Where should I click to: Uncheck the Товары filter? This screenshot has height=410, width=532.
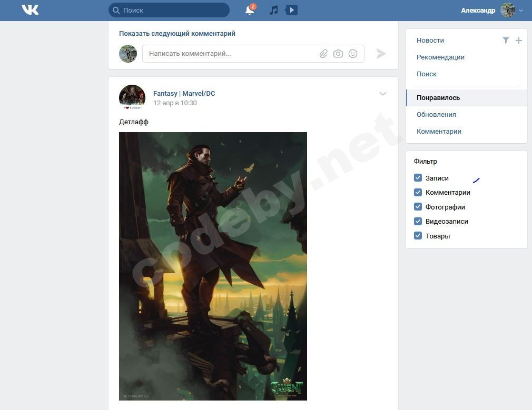[418, 235]
